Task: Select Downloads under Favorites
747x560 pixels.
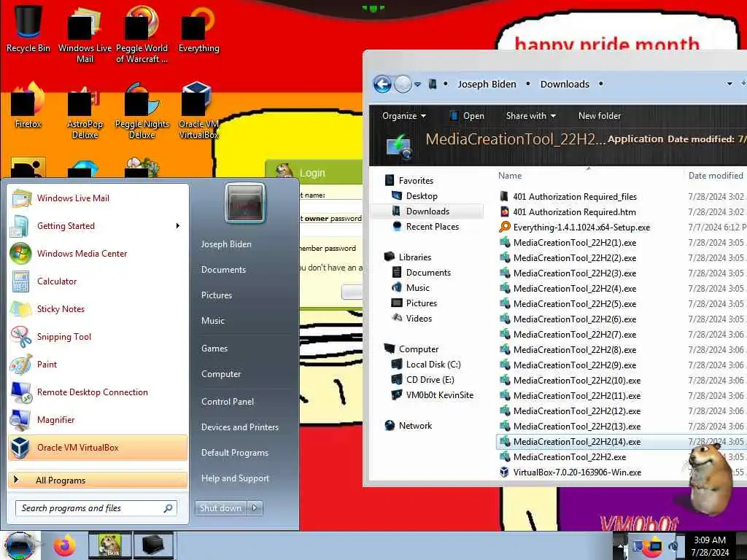Action: [427, 211]
